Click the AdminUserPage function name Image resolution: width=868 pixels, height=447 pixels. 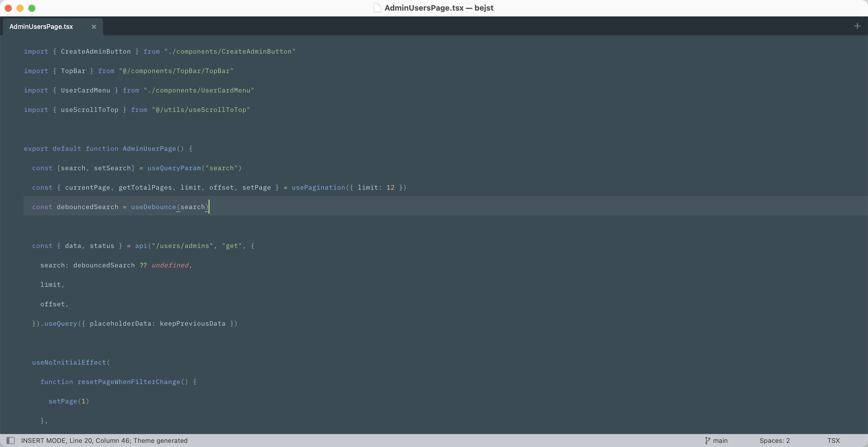pyautogui.click(x=149, y=149)
